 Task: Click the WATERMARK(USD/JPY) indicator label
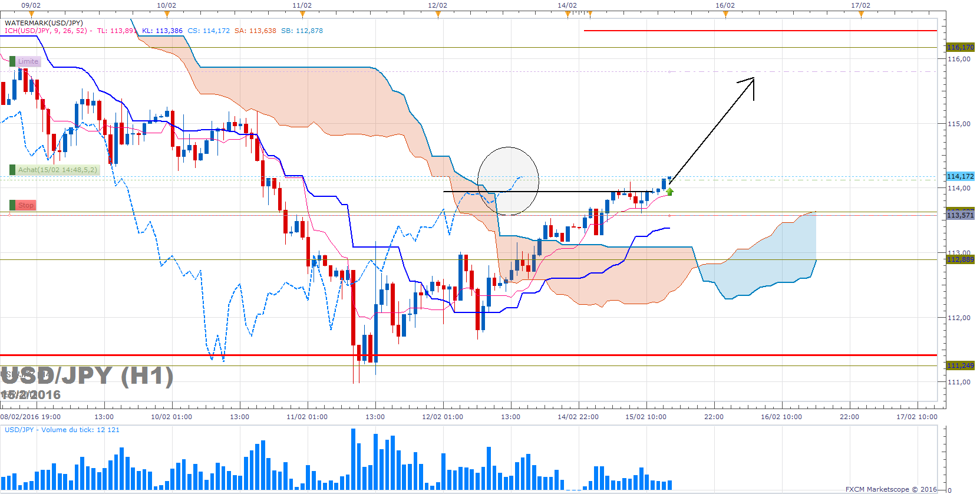[x=44, y=23]
